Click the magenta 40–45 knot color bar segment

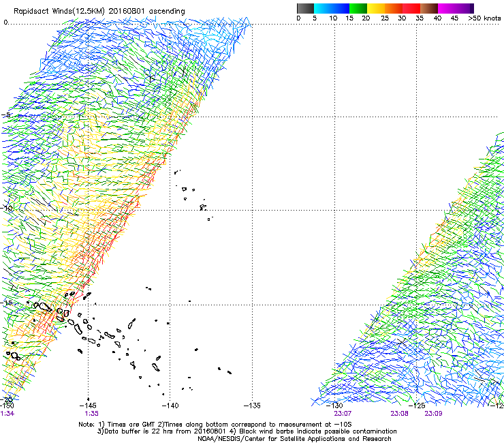tap(447, 8)
